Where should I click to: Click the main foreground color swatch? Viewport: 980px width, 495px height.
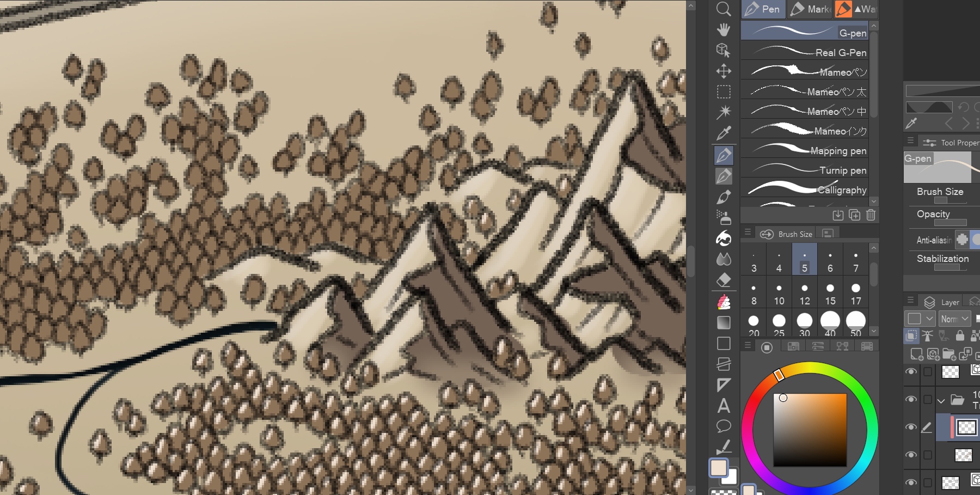coord(719,468)
